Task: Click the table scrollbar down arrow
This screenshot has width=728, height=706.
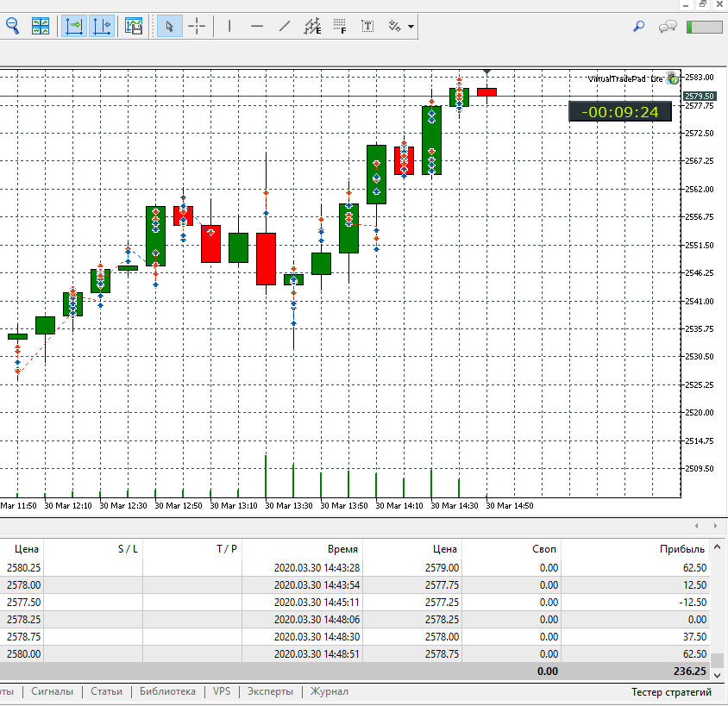Action: (x=718, y=675)
